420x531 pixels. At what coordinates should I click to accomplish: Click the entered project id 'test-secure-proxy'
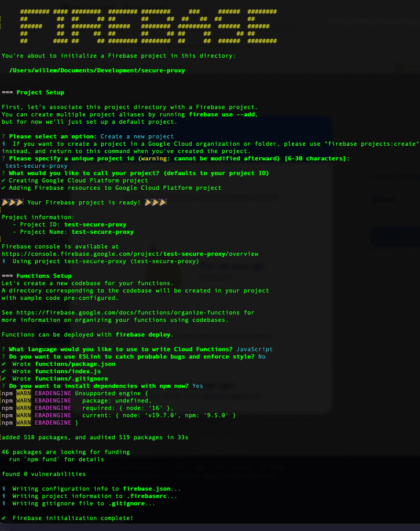click(x=37, y=166)
